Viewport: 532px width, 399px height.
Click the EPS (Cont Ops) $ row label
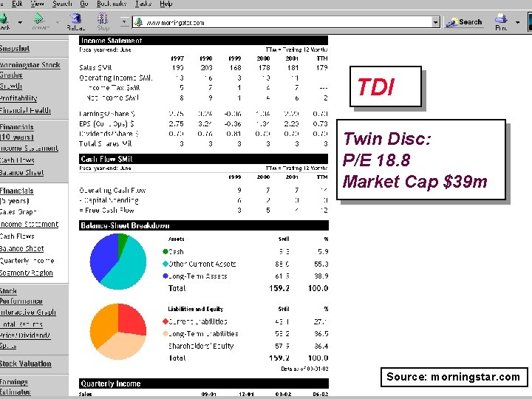click(106, 123)
